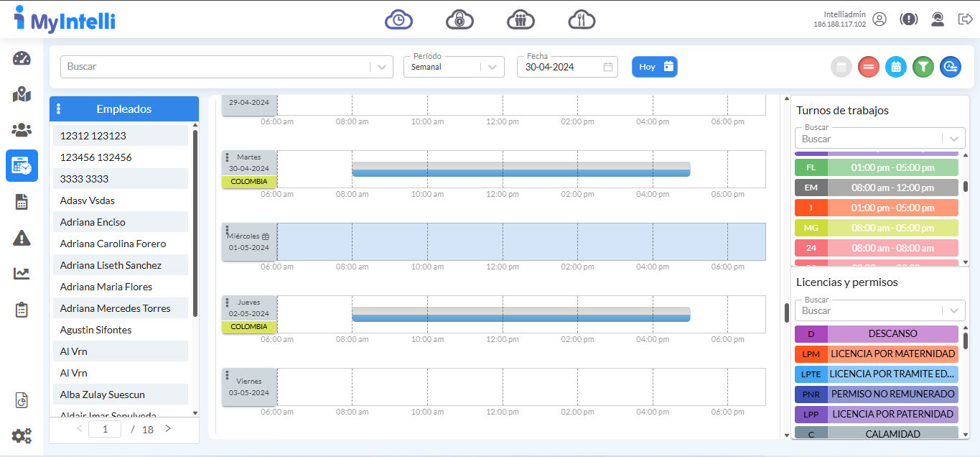Viewport: 980px width, 457px height.
Task: Click the red equals circle icon
Action: point(869,67)
